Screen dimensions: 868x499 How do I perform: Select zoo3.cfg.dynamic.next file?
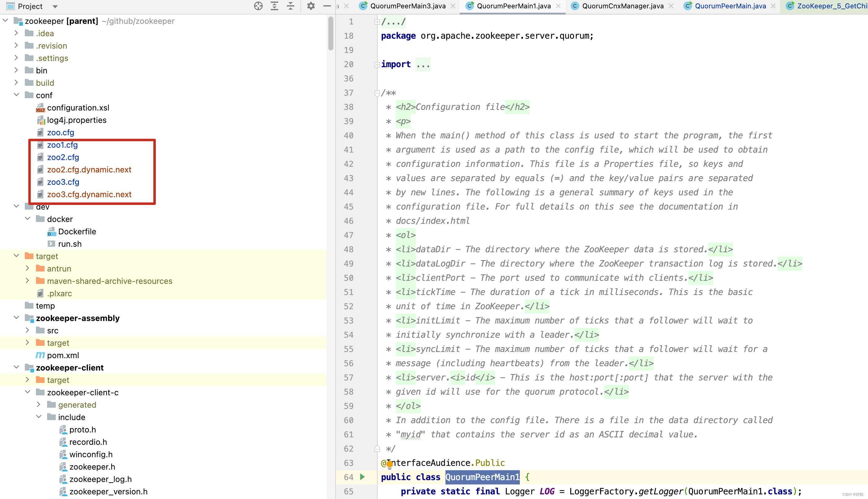(x=89, y=194)
